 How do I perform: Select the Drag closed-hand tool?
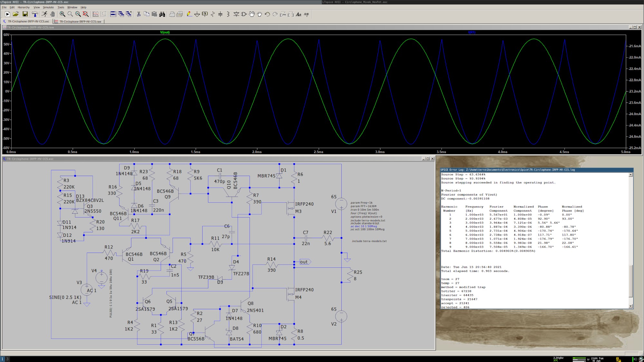pyautogui.click(x=260, y=14)
